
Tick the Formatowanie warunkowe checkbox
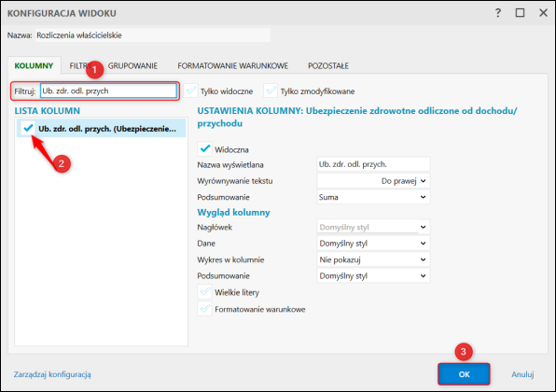(x=204, y=309)
